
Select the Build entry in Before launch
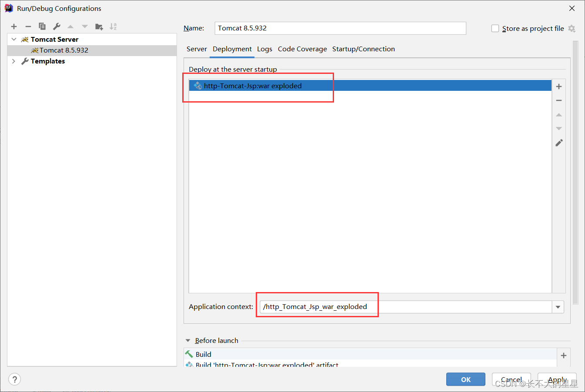[370, 354]
